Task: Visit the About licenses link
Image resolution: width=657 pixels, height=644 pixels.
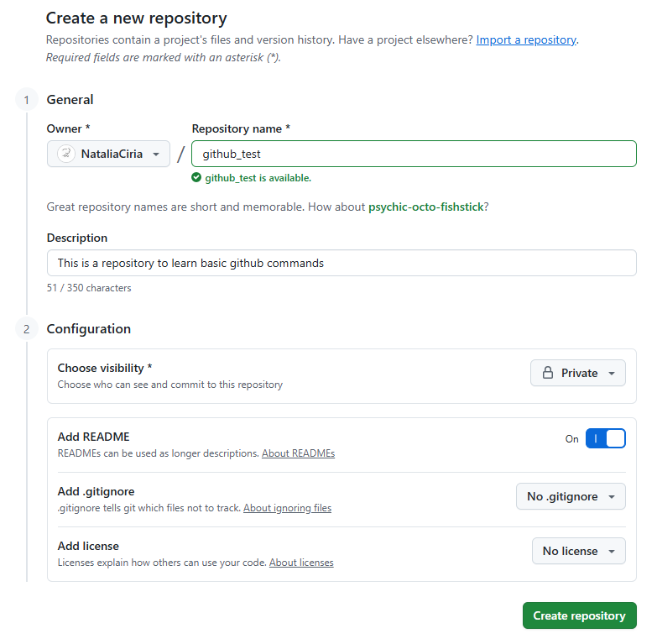Action: tap(301, 563)
